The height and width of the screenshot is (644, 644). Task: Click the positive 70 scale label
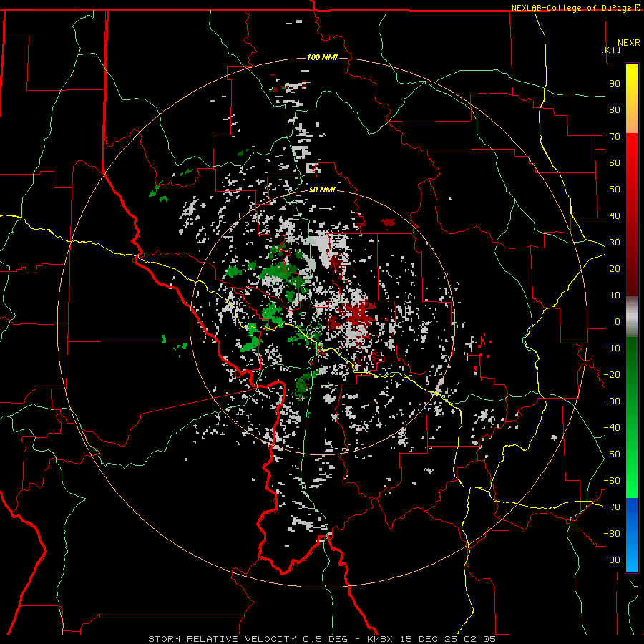[x=615, y=137]
